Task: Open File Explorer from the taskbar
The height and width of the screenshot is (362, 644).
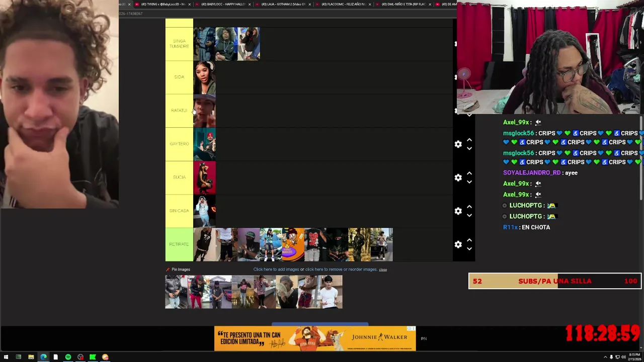Action: (x=31, y=357)
